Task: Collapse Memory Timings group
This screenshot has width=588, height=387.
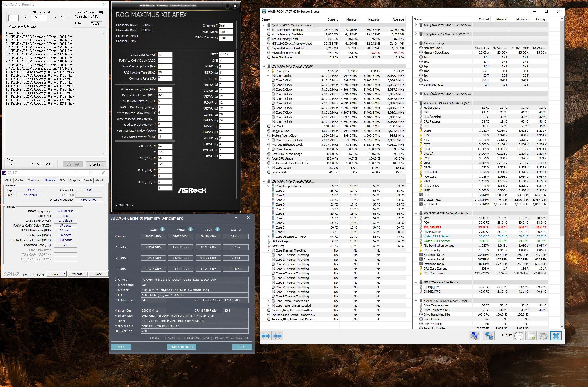Action: tap(416, 43)
